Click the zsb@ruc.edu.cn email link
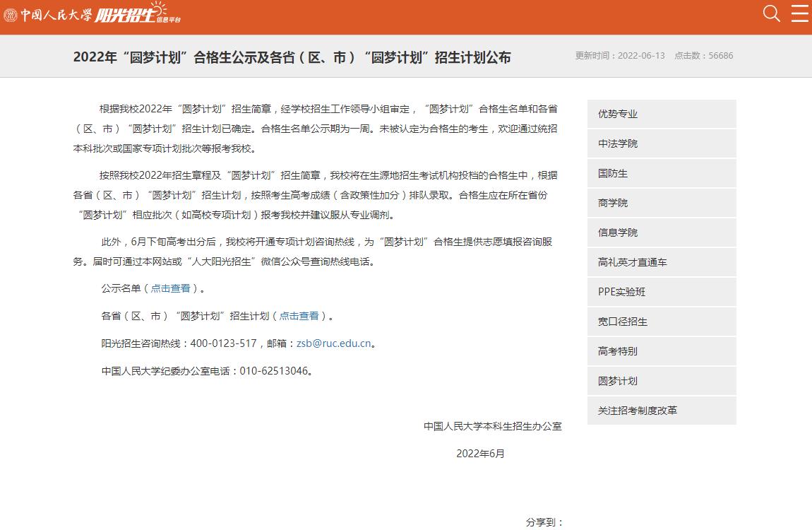Image resolution: width=812 pixels, height=530 pixels. (x=333, y=343)
